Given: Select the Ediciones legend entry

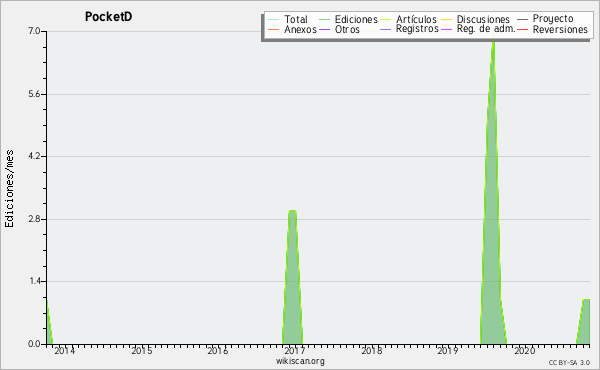Looking at the screenshot, I should (x=356, y=19).
